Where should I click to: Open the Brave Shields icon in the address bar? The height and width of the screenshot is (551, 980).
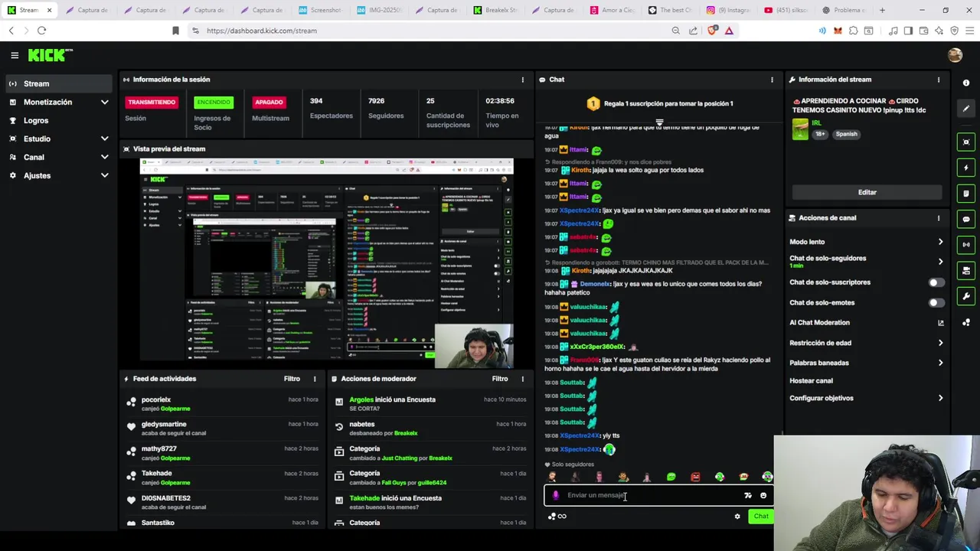tap(713, 31)
